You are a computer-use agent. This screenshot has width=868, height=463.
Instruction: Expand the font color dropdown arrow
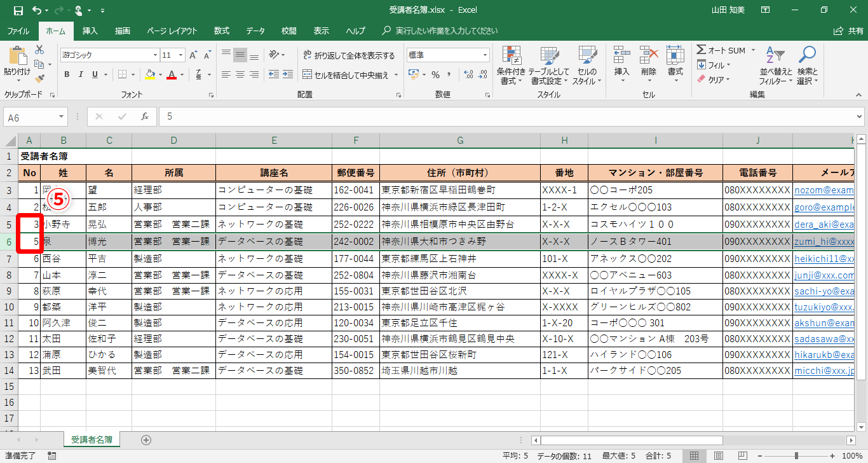click(182, 74)
